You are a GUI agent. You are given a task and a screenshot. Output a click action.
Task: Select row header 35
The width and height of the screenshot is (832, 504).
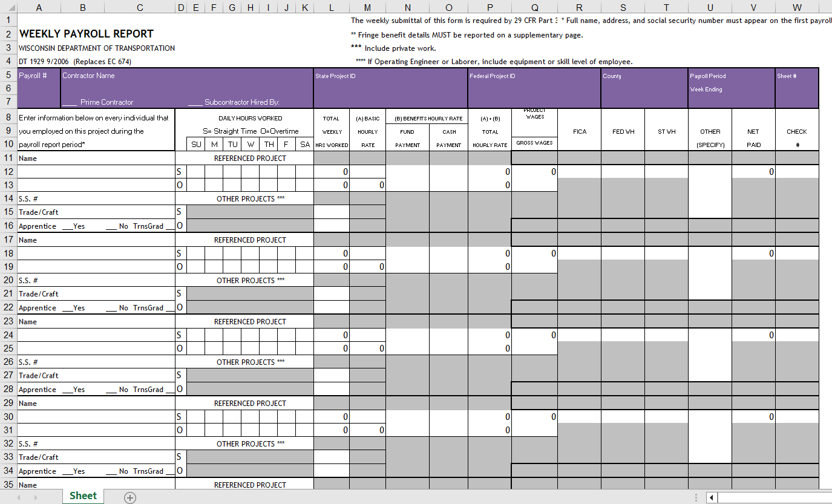pyautogui.click(x=8, y=485)
